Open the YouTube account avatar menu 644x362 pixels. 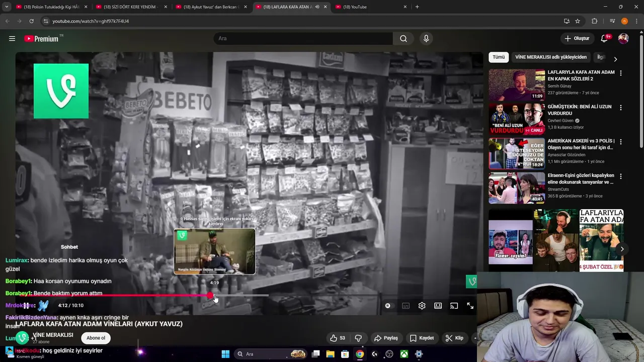pyautogui.click(x=623, y=39)
